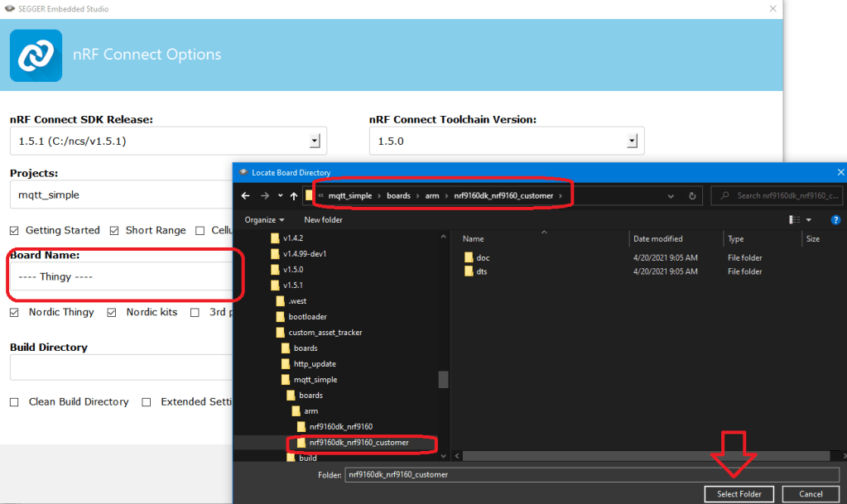Toggle the Getting Started checkbox
This screenshot has height=504, width=847.
tap(15, 231)
